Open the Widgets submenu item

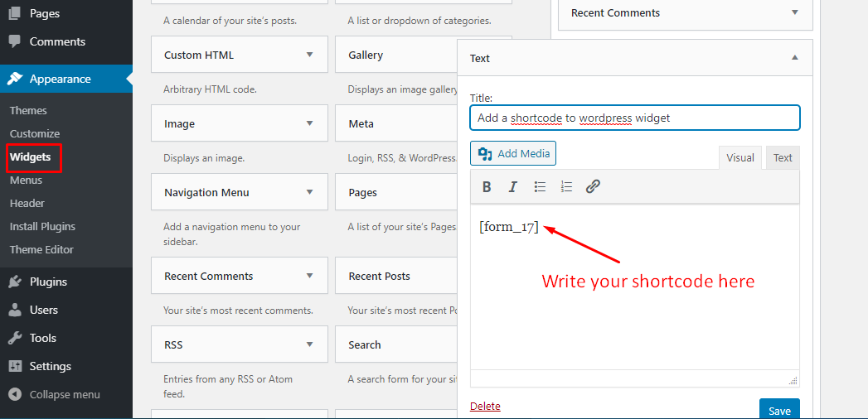point(31,157)
